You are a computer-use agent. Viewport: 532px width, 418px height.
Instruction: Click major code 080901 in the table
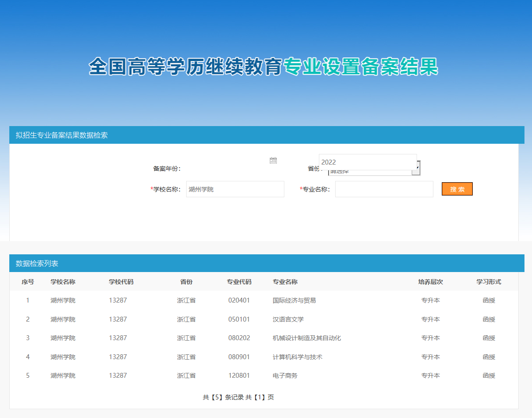point(239,357)
